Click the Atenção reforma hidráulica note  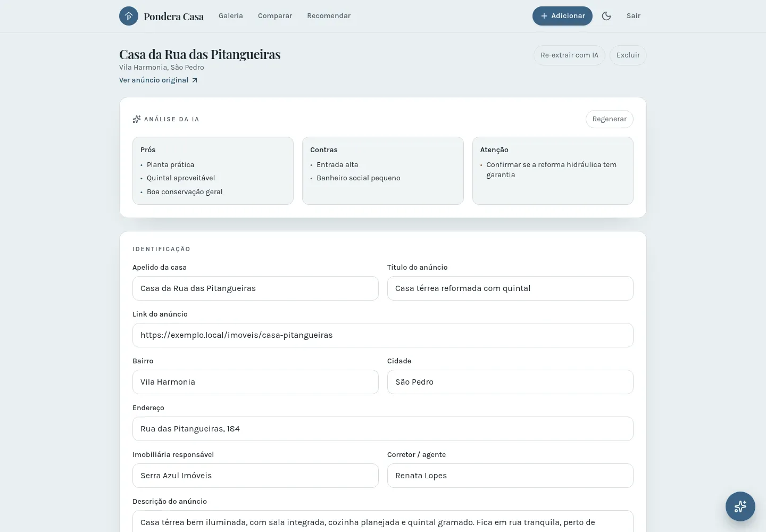[x=552, y=170]
